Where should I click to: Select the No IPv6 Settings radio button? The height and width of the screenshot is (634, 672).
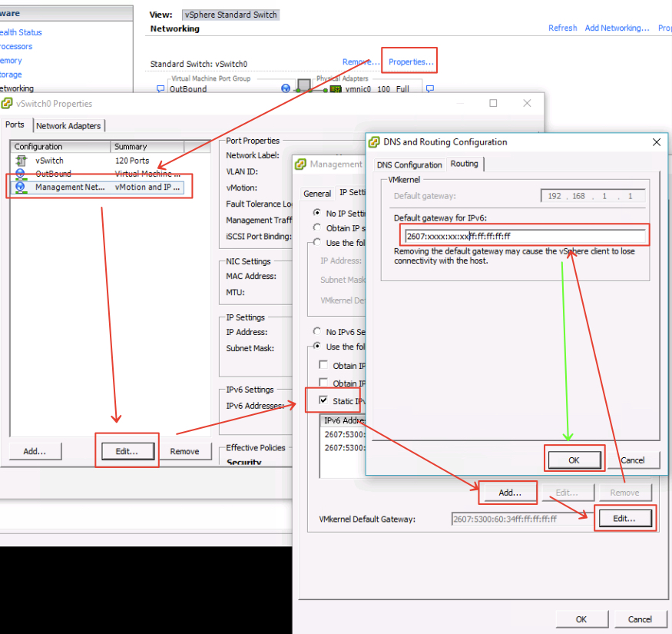pos(317,331)
